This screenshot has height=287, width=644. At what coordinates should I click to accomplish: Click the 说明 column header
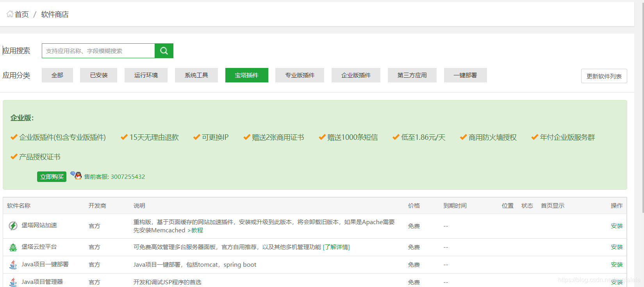[x=139, y=206]
